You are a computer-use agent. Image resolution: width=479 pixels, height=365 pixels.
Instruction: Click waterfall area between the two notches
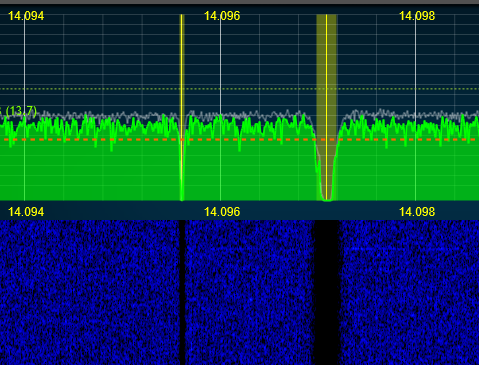[249, 292]
